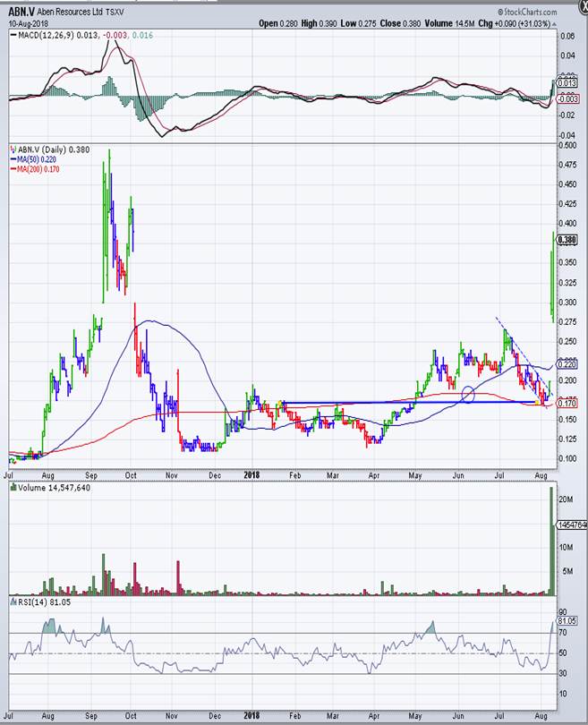Click the Aben Resources Ltd company name
Screen dimensions: 588x725
tap(71, 12)
